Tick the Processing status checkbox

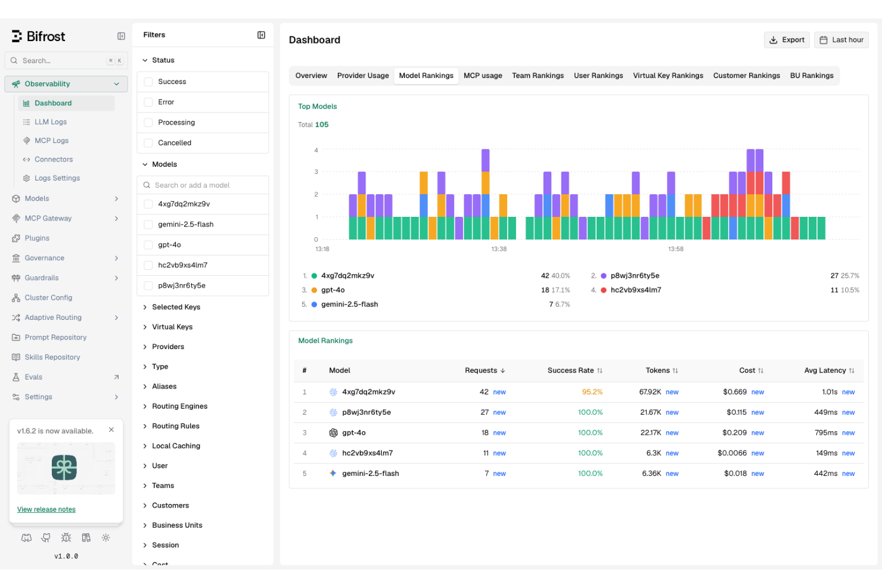(148, 123)
